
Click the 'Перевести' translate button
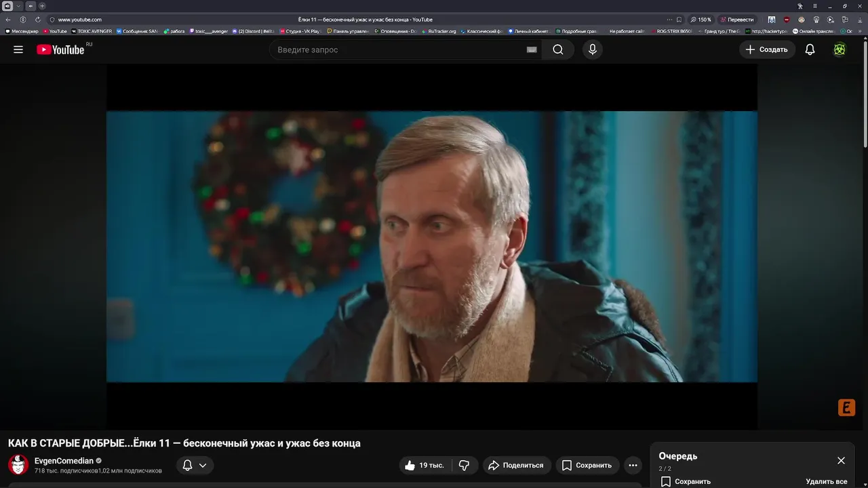736,20
